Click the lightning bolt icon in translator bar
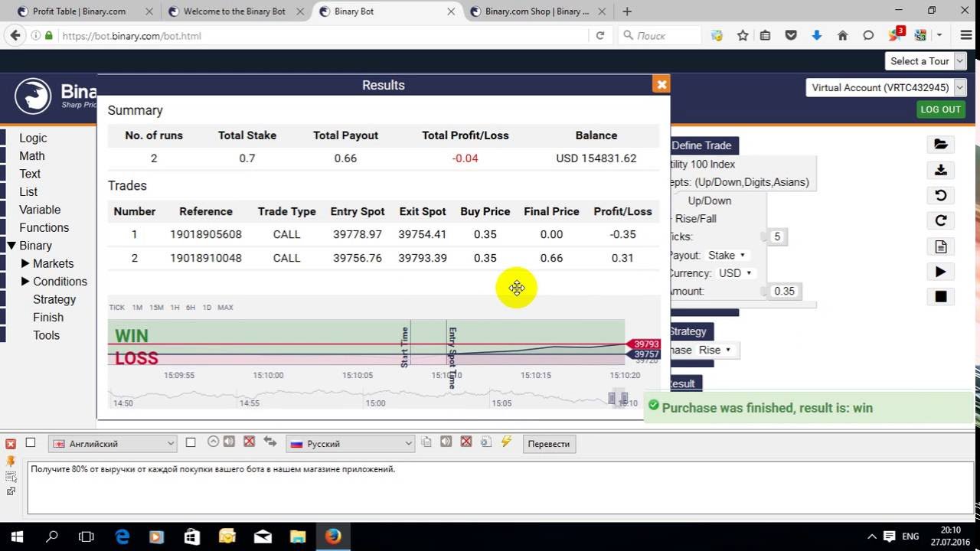 [x=506, y=442]
